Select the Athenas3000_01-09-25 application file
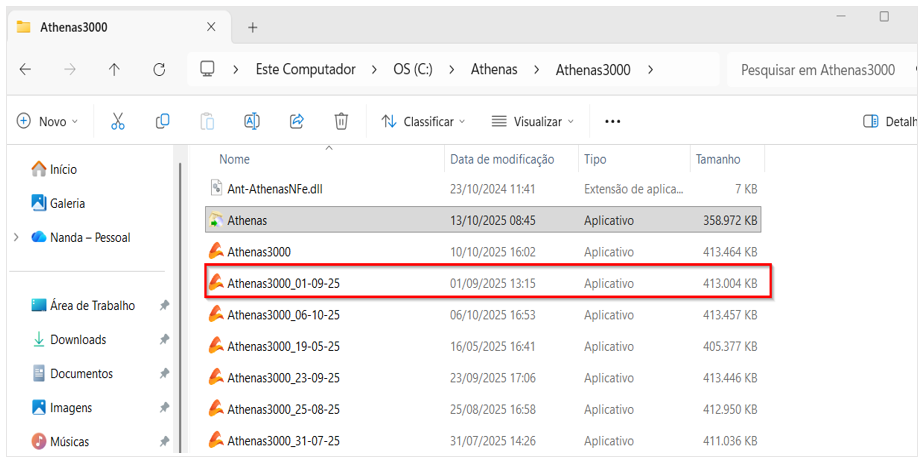The width and height of the screenshot is (923, 461). [284, 284]
